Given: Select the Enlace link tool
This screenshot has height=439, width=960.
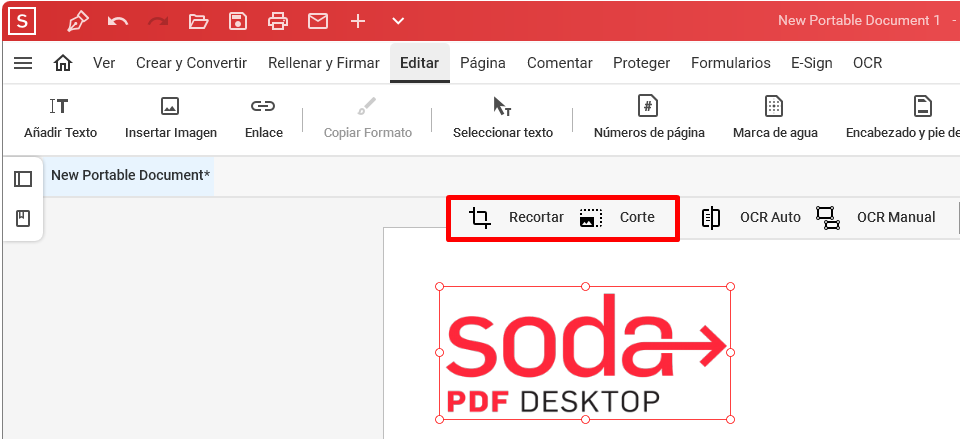Looking at the screenshot, I should [264, 118].
